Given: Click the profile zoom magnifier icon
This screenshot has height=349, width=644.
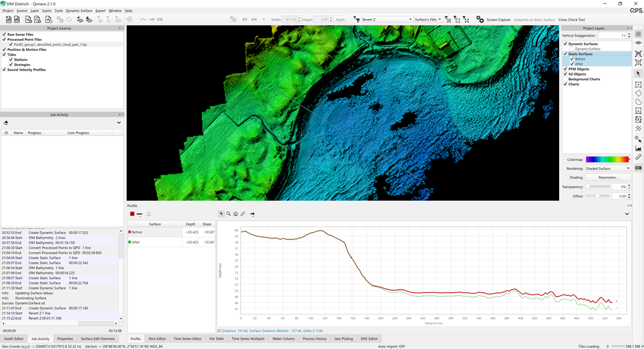Looking at the screenshot, I should pyautogui.click(x=228, y=214).
